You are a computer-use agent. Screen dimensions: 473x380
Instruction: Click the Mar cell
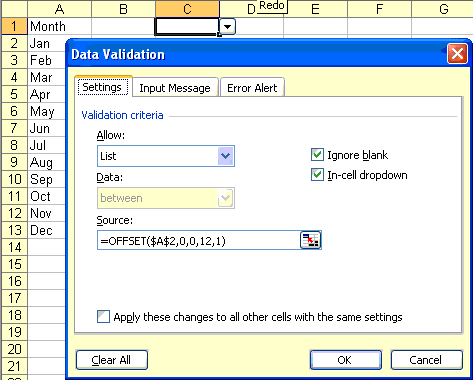(47, 78)
